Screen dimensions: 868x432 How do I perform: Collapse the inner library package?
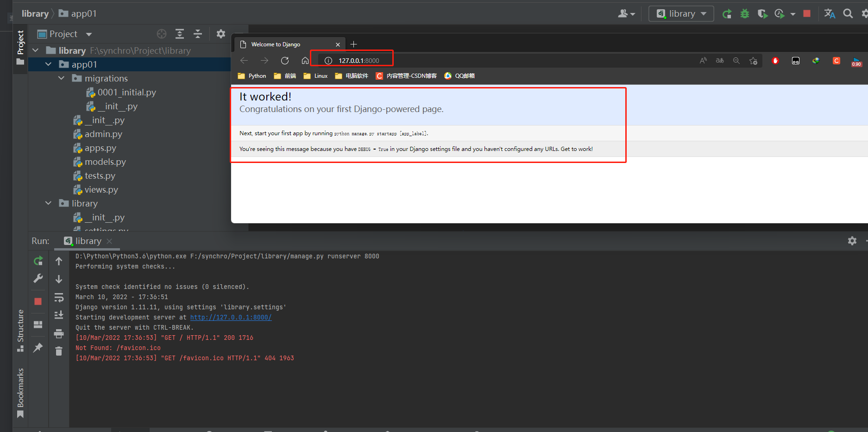click(48, 203)
